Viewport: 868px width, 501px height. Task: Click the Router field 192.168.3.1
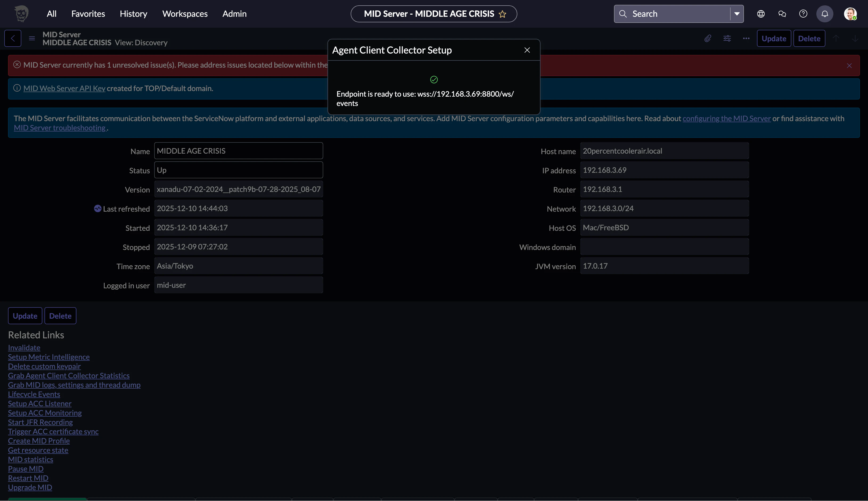click(664, 189)
